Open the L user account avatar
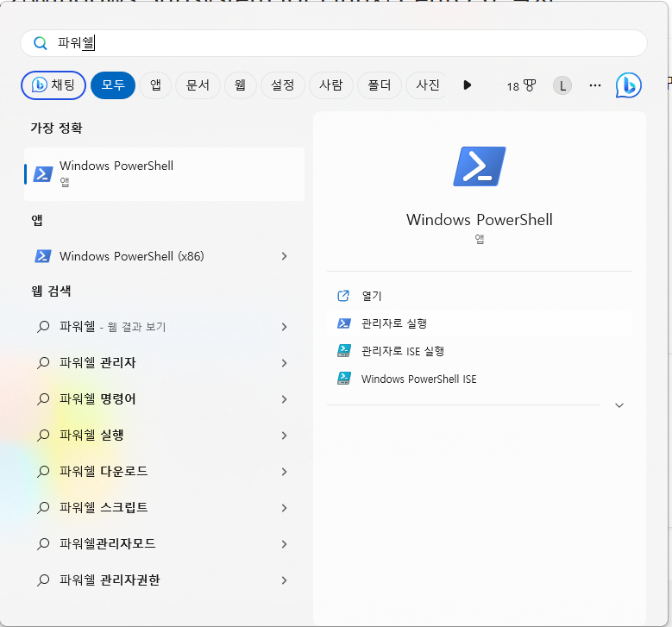Screen dimensions: 672x627 click(x=562, y=85)
